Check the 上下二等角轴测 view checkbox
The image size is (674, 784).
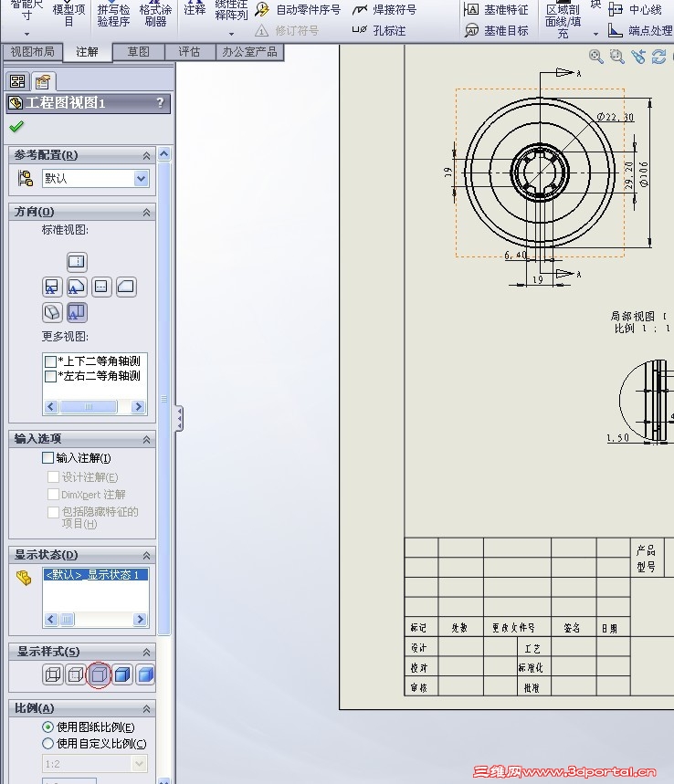[x=50, y=361]
